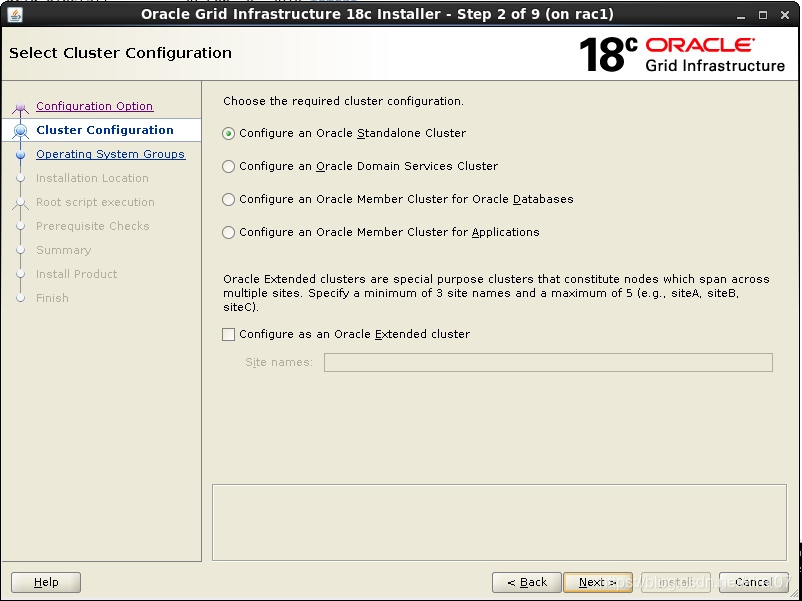This screenshot has height=601, width=802.
Task: Click the Operating System Groups step bullet
Action: pyautogui.click(x=20, y=154)
